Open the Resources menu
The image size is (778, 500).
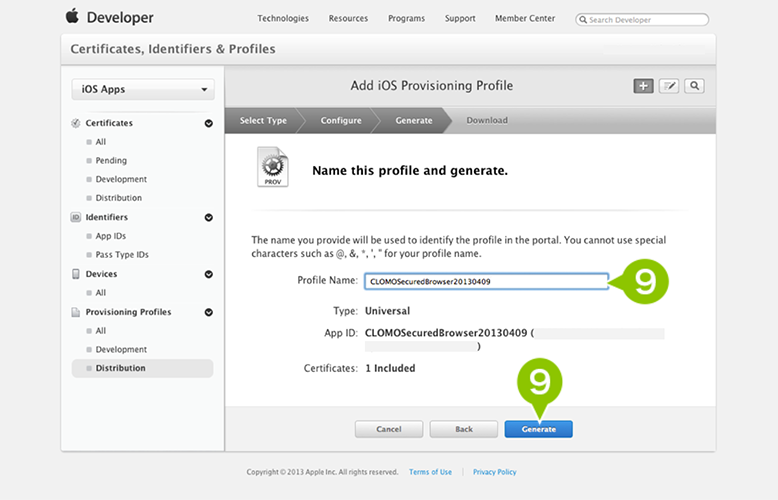coord(348,18)
